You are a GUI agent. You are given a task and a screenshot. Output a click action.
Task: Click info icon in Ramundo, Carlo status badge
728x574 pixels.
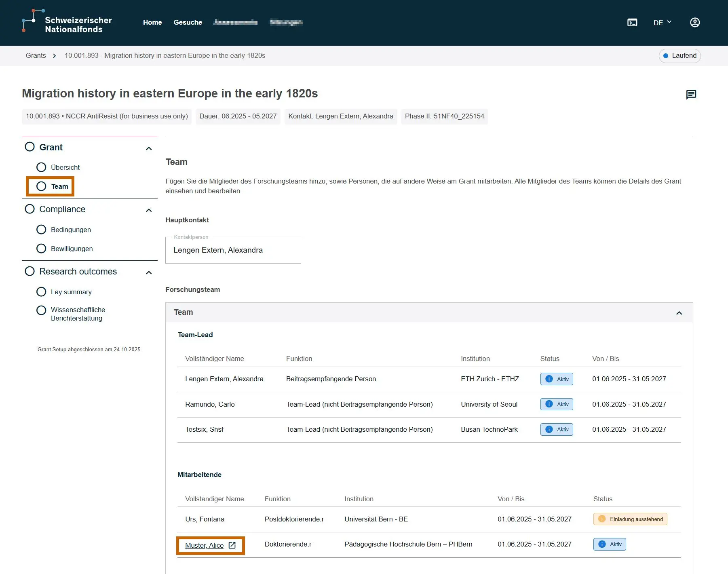click(549, 404)
